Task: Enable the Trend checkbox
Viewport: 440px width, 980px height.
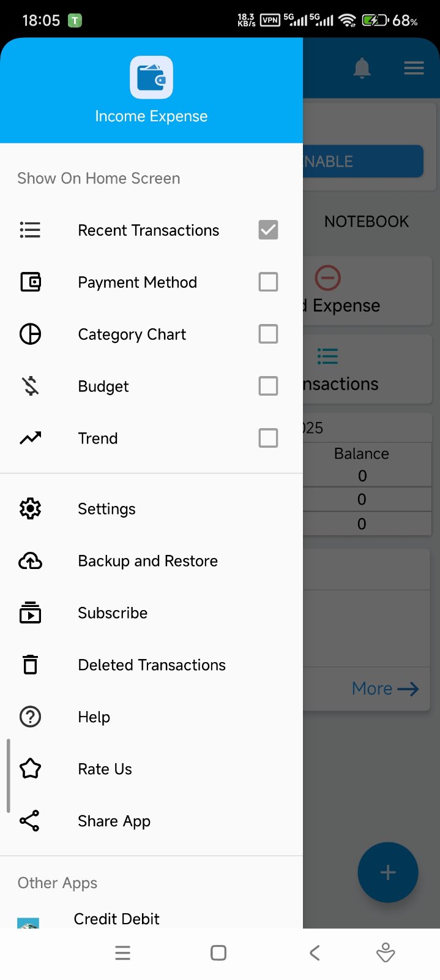Action: pyautogui.click(x=268, y=438)
